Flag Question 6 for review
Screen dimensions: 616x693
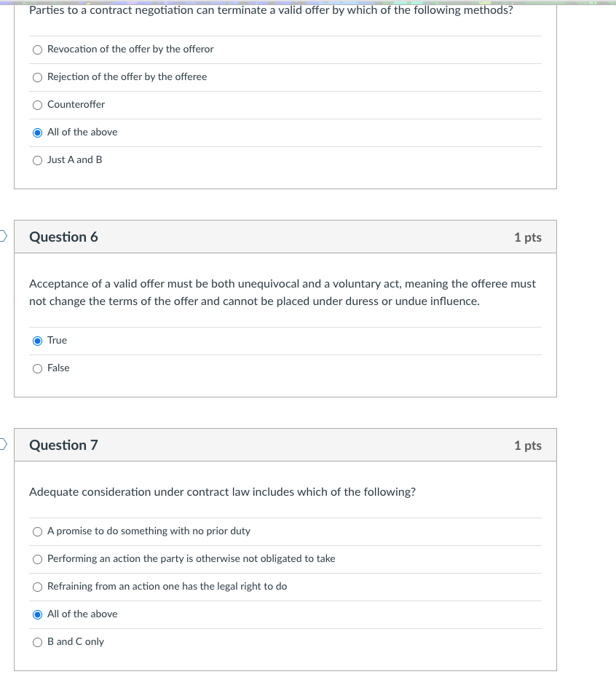pyautogui.click(x=3, y=235)
